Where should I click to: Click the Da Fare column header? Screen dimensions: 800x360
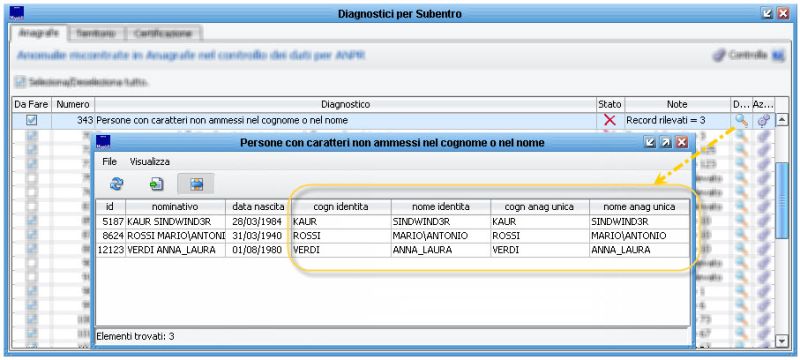tap(32, 105)
